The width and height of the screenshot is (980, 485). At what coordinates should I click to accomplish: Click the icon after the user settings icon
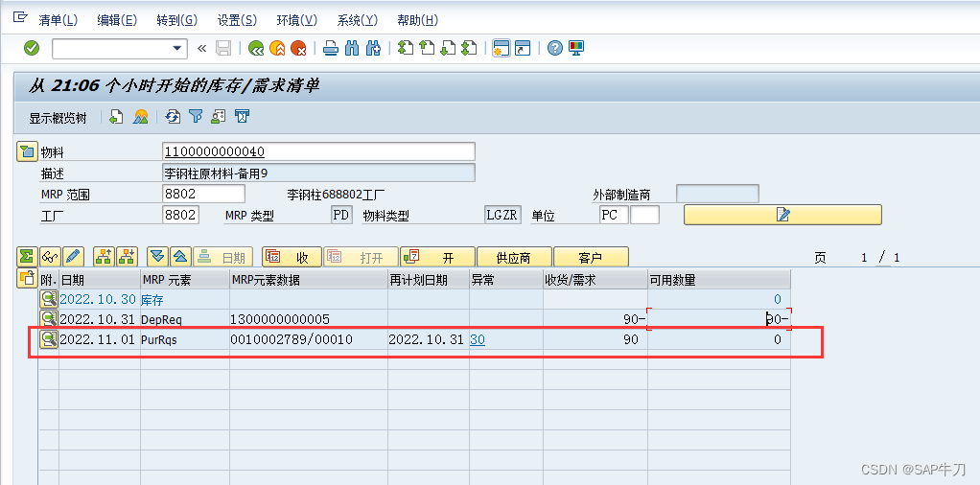pos(242,117)
